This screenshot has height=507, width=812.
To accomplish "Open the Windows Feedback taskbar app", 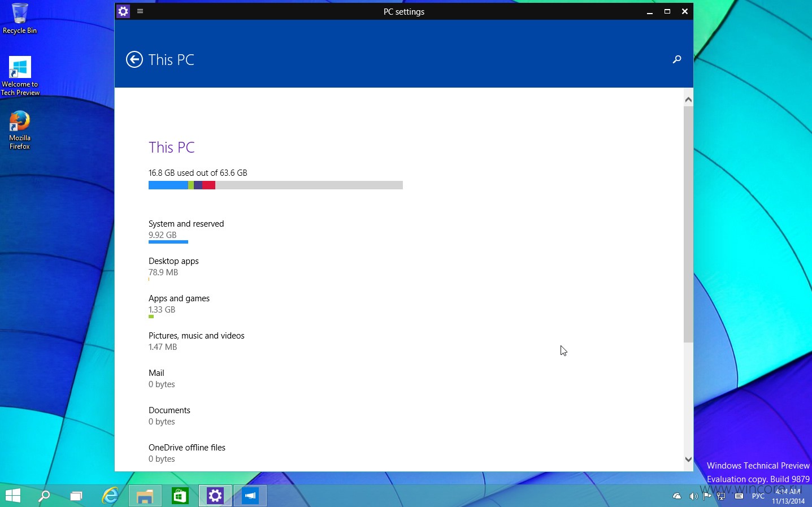I will (250, 496).
